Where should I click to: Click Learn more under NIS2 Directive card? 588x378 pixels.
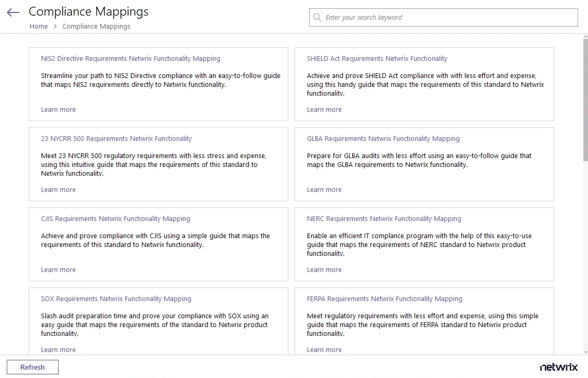[x=58, y=109]
